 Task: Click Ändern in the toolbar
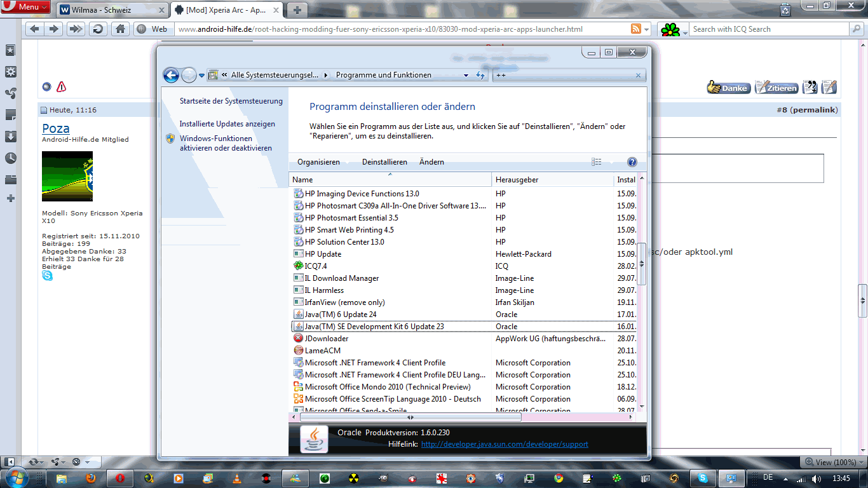pyautogui.click(x=431, y=162)
